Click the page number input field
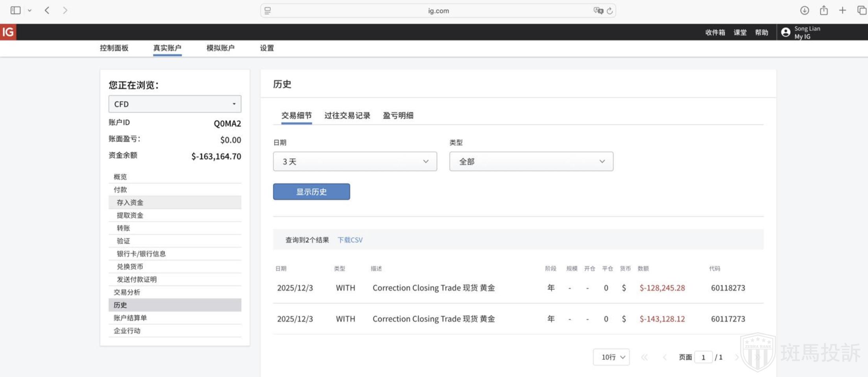The image size is (868, 377). coord(703,357)
